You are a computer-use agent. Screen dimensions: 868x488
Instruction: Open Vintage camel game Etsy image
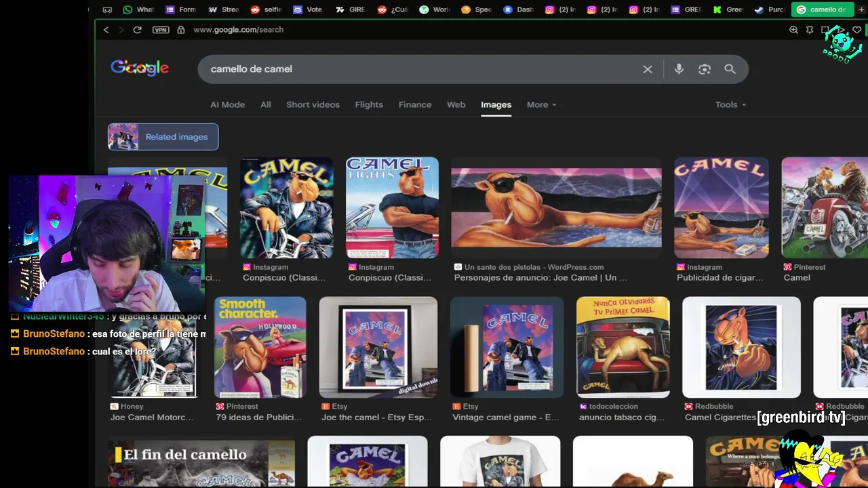(x=507, y=347)
